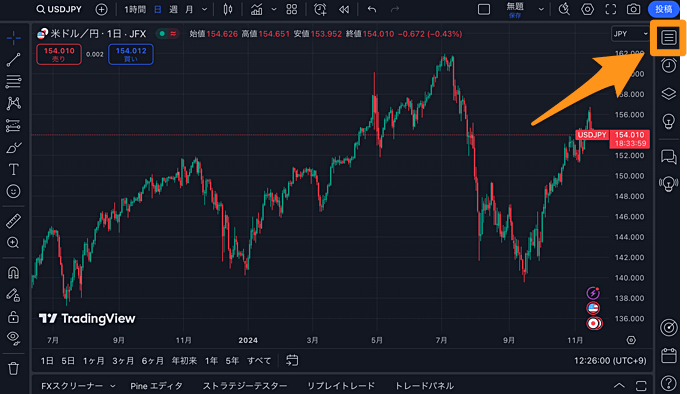Expand the timeframe interval dropdown
The height and width of the screenshot is (394, 687).
(205, 9)
